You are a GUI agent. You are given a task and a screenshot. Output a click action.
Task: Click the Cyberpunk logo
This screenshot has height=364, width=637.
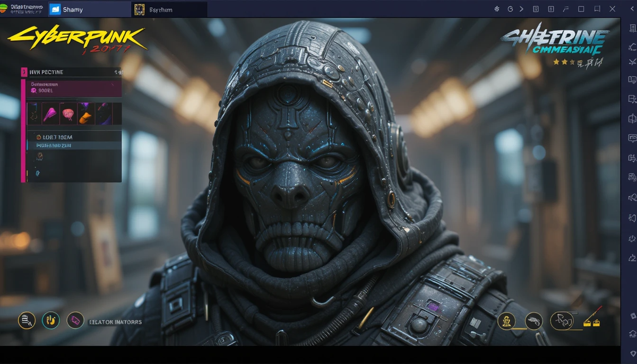pyautogui.click(x=77, y=39)
